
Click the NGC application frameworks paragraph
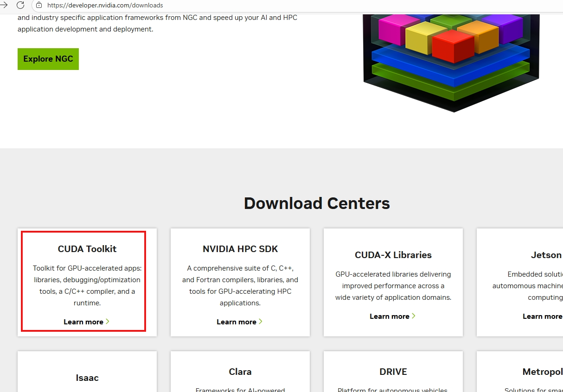(157, 23)
